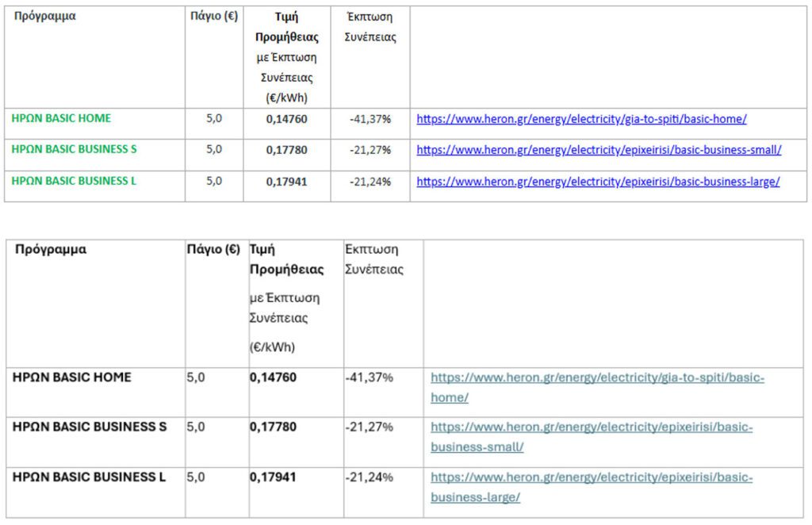This screenshot has width=812, height=525.
Task: Click the wrapped basic-business-small link in lower table
Action: (x=592, y=427)
